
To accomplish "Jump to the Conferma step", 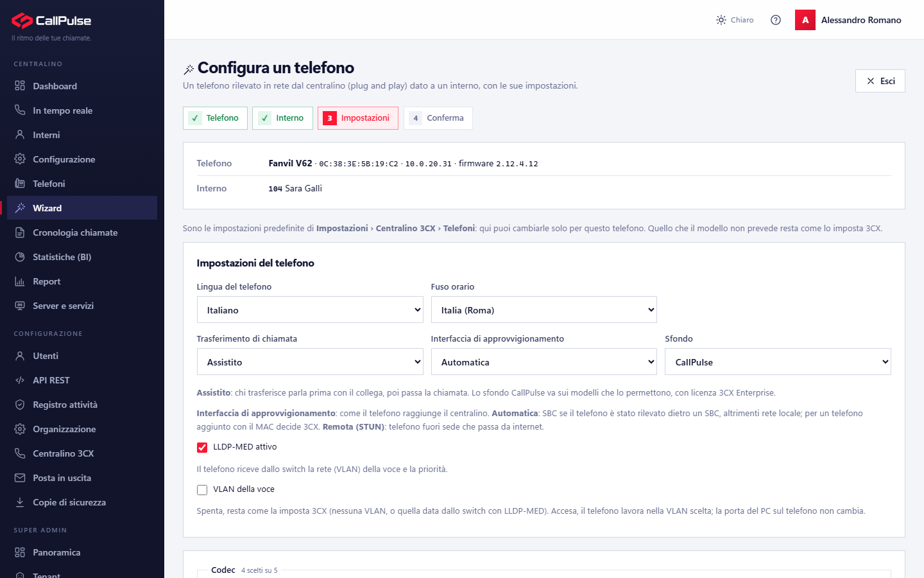I will (438, 118).
